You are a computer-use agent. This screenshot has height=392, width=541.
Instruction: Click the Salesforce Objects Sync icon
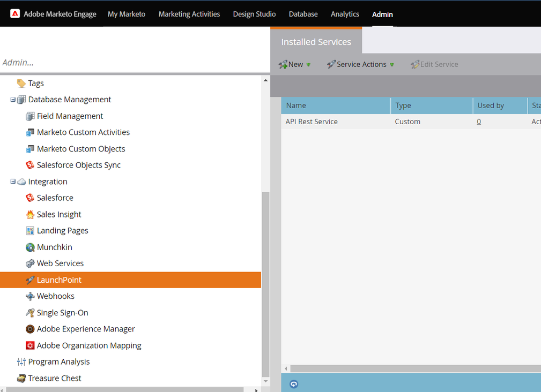[30, 165]
